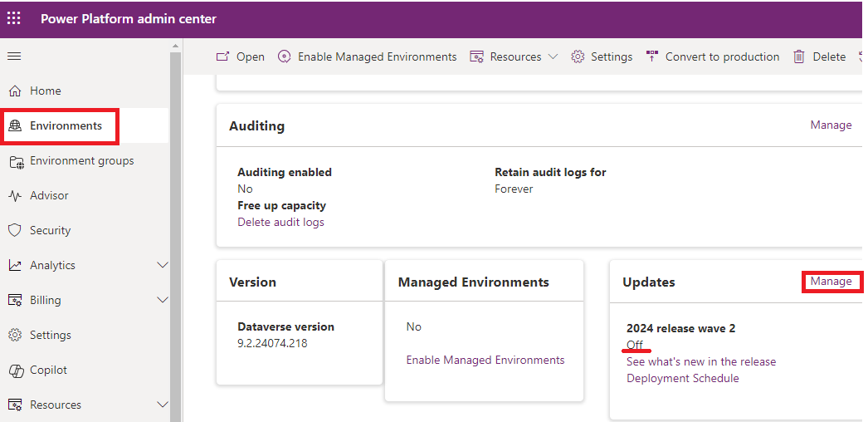Click Open in the command bar
The image size is (868, 422).
241,56
